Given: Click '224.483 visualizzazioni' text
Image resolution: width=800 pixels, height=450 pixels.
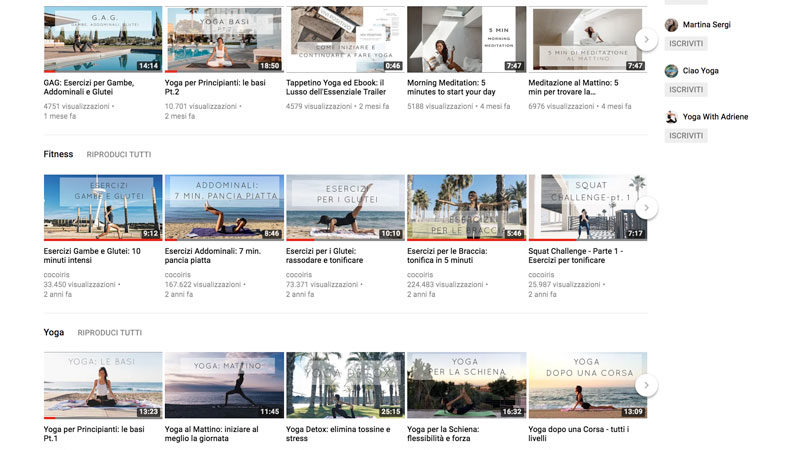Looking at the screenshot, I should point(445,284).
